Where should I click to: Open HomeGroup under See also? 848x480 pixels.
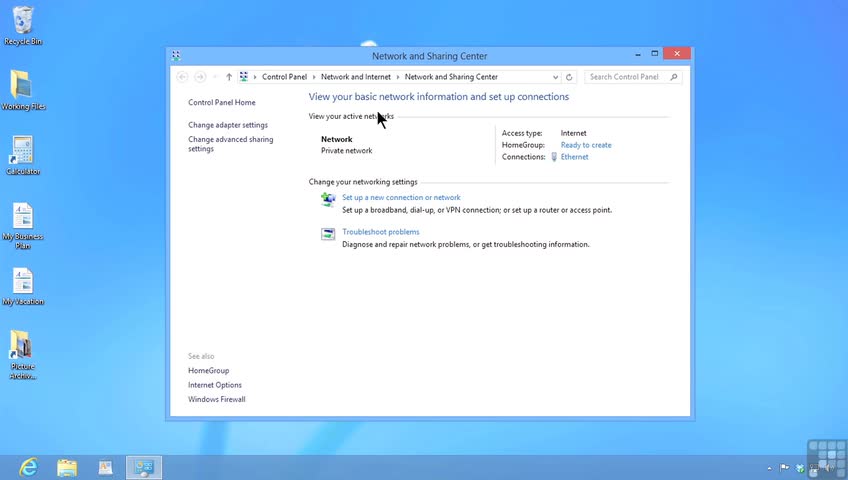(209, 370)
